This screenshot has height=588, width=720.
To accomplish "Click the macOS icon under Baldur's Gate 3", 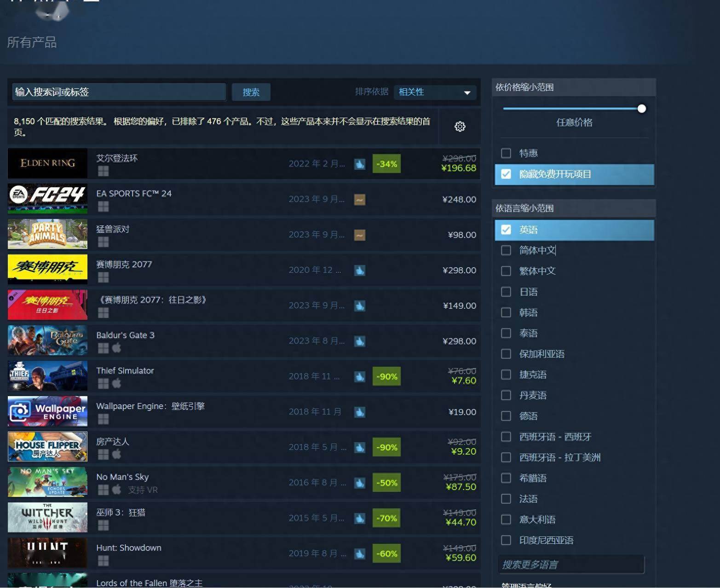I will click(x=117, y=348).
